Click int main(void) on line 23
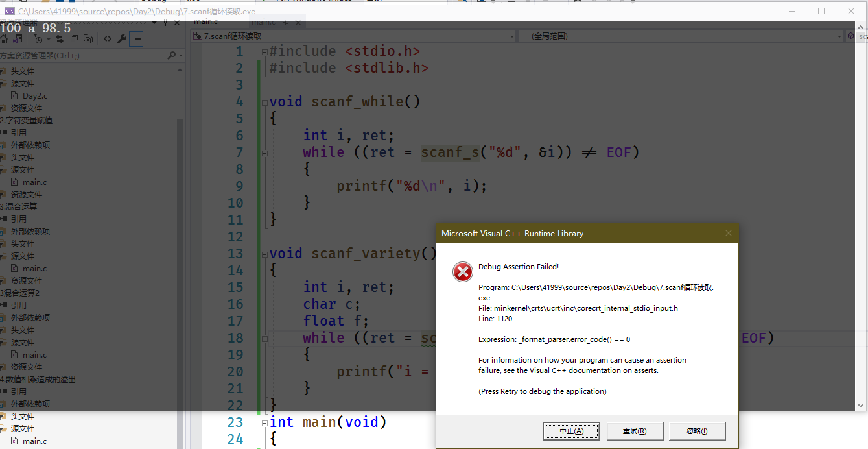The width and height of the screenshot is (868, 449). click(x=328, y=422)
